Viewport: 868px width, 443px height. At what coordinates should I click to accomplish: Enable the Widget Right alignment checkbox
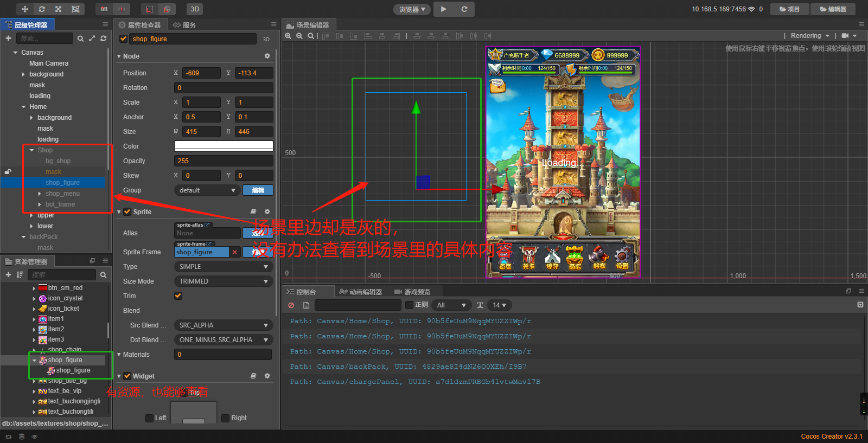225,418
